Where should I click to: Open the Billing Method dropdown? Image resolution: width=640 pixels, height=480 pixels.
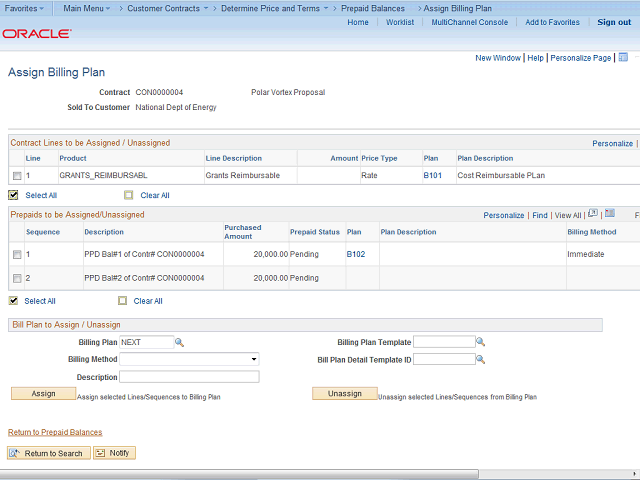pos(189,359)
